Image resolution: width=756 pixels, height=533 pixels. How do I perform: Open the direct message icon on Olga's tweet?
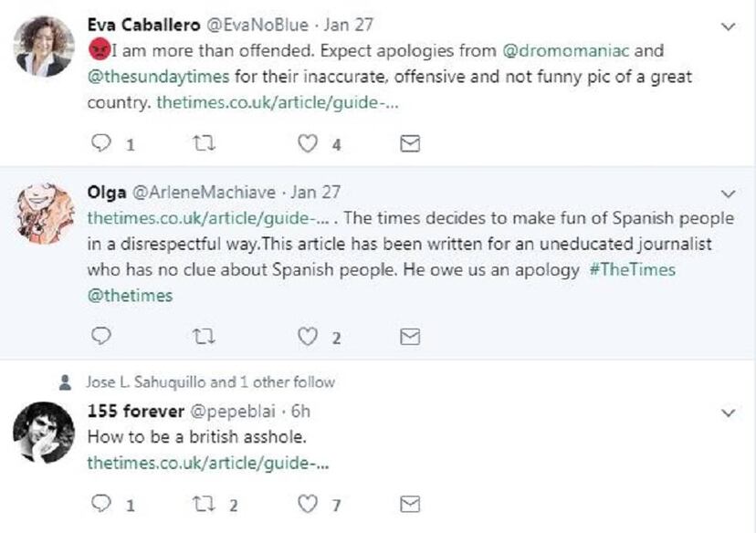pyautogui.click(x=408, y=336)
